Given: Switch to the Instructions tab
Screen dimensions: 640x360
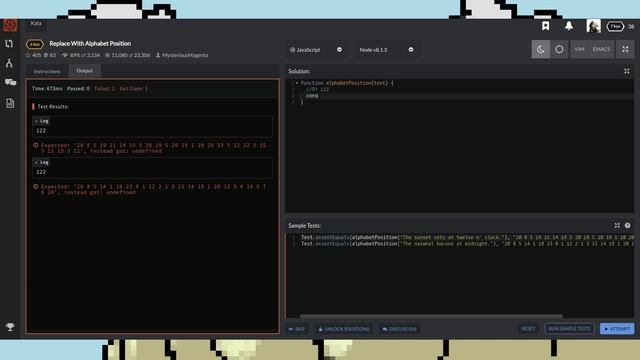Looking at the screenshot, I should click(x=47, y=71).
